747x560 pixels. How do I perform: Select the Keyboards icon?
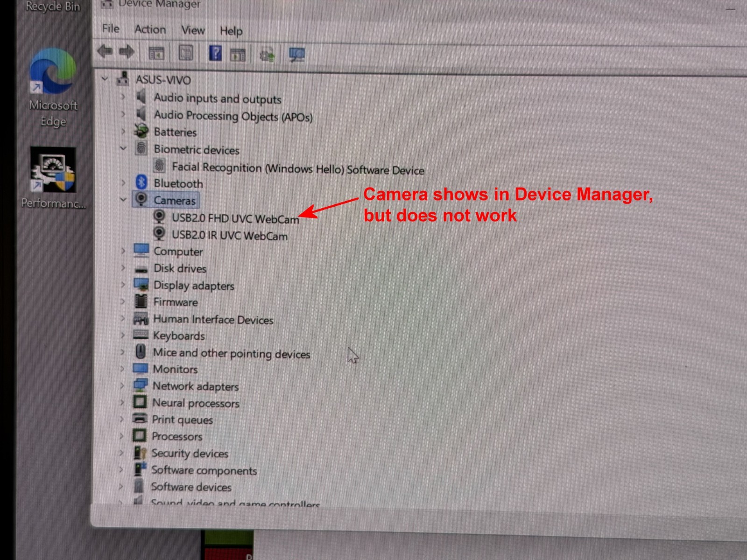141,335
